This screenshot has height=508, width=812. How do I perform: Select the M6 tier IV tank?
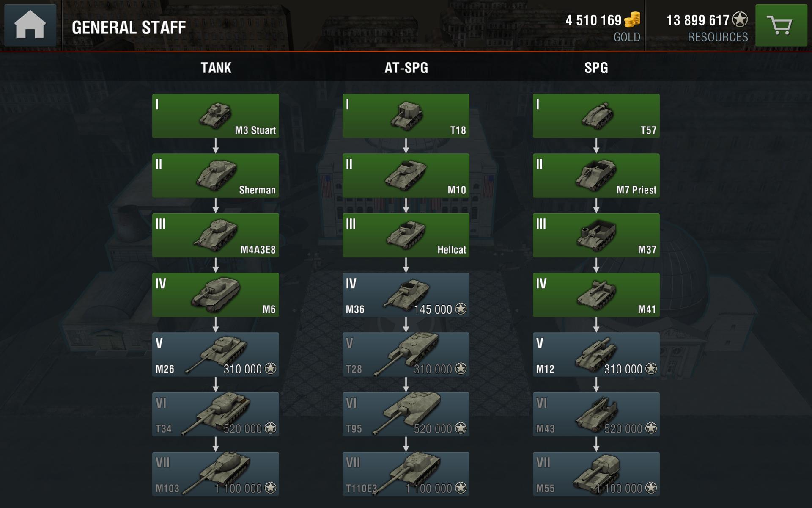click(x=216, y=295)
